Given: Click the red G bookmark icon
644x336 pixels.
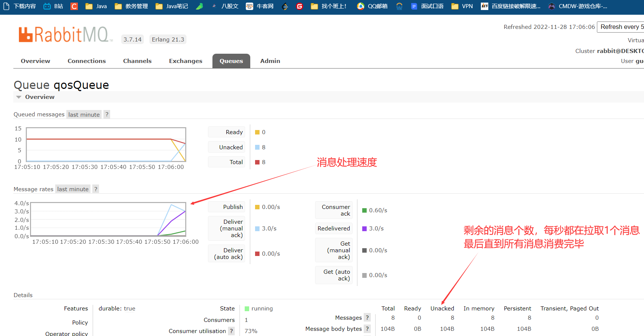Looking at the screenshot, I should 300,6.
